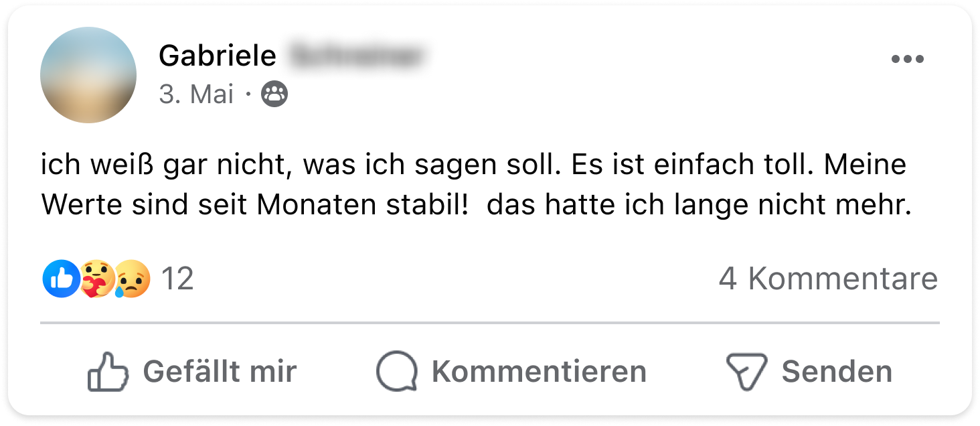This screenshot has width=980, height=426.
Task: Open Gabriele's blurred profile picture
Action: tap(88, 75)
